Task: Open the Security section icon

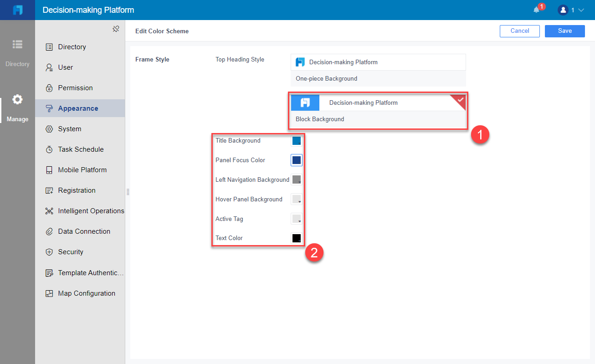Action: (x=49, y=251)
